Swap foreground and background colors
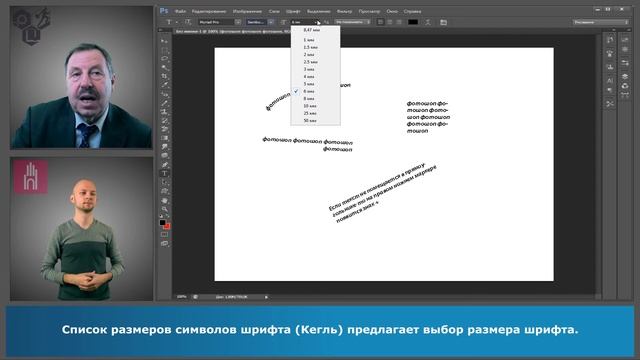The height and width of the screenshot is (360, 640). 167,216
